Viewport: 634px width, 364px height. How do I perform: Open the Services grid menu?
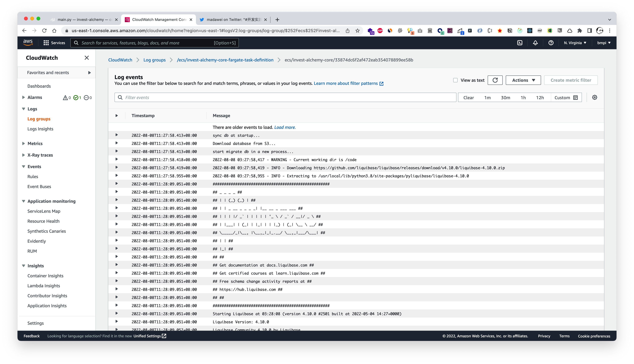coord(54,43)
